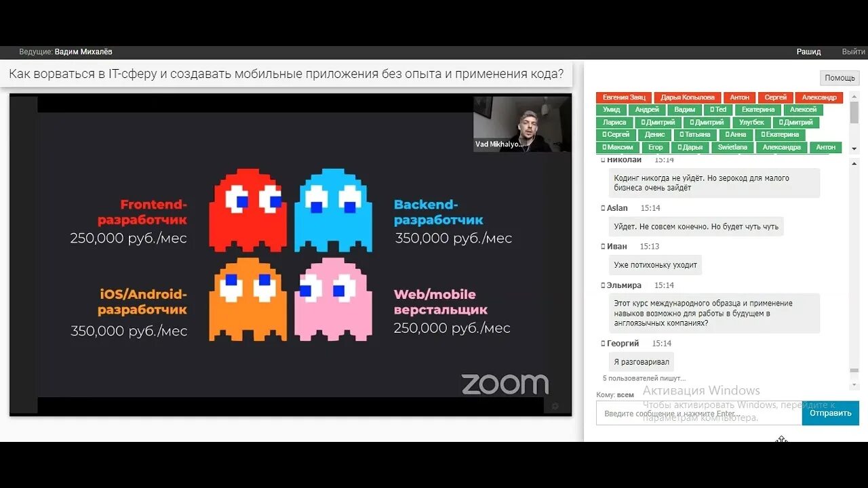Viewport: 868px width, 488px height.
Task: Click message 'Кодинг никогда не уйдёт'
Action: [x=714, y=183]
